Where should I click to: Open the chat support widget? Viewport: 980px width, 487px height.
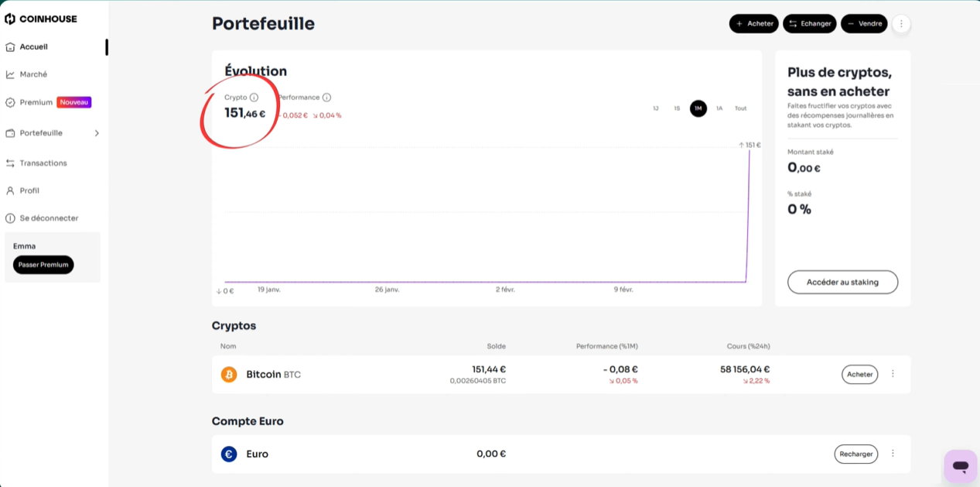pyautogui.click(x=961, y=466)
